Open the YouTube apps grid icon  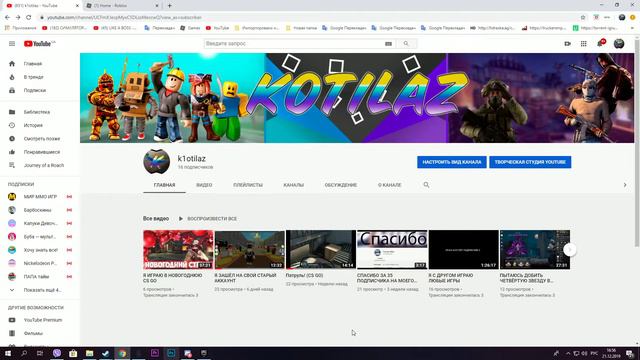tap(584, 44)
